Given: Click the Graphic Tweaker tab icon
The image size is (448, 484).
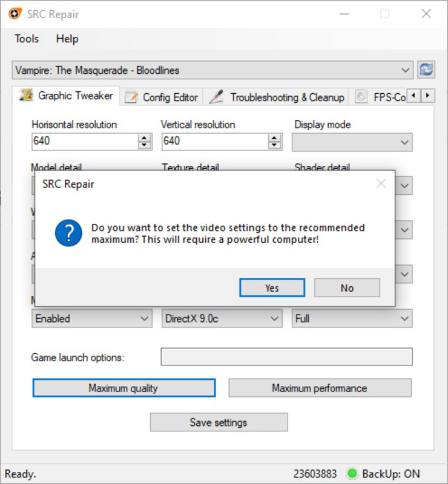Looking at the screenshot, I should (x=26, y=95).
